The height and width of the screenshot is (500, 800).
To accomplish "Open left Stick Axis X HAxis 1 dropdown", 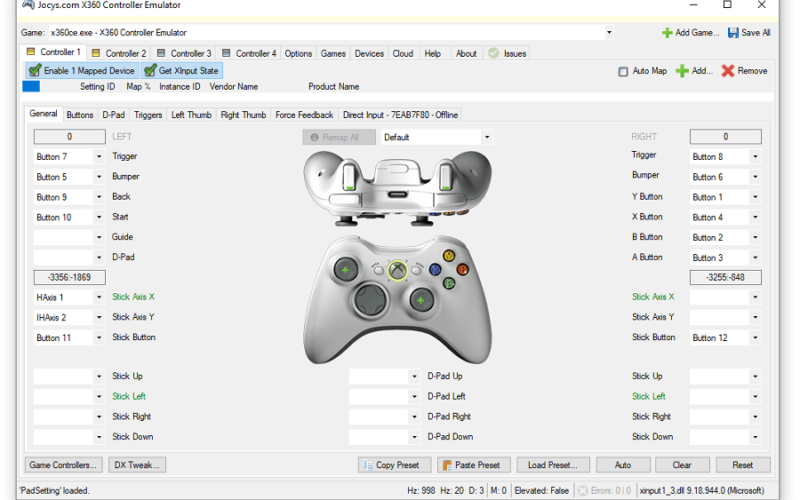I will pyautogui.click(x=99, y=297).
